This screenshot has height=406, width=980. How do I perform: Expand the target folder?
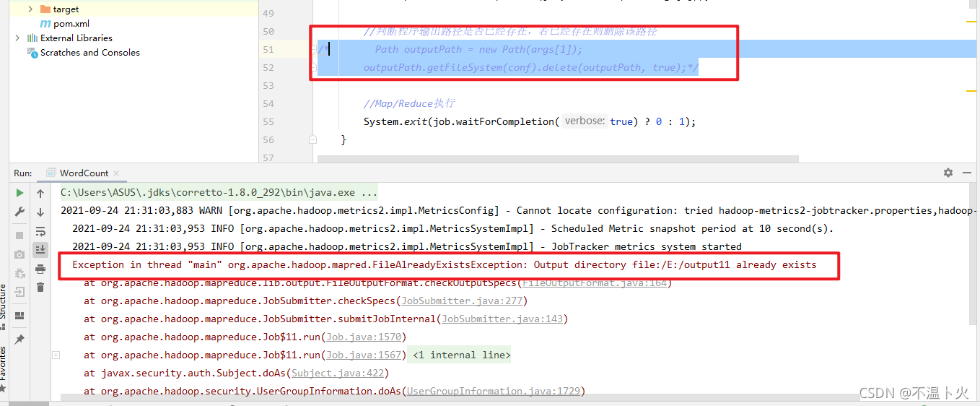pos(30,9)
